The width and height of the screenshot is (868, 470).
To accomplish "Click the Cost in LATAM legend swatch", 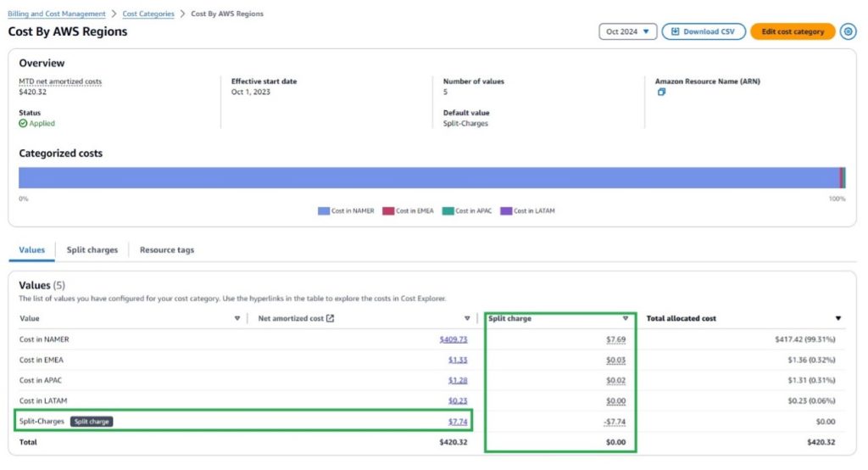I will pyautogui.click(x=506, y=210).
